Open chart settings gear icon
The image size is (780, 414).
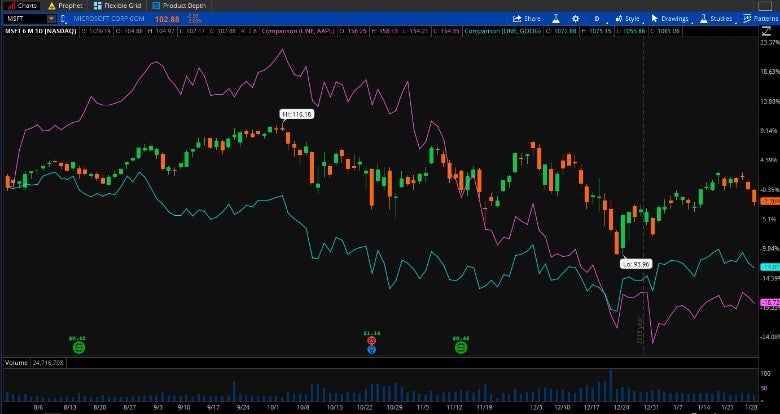tap(576, 19)
